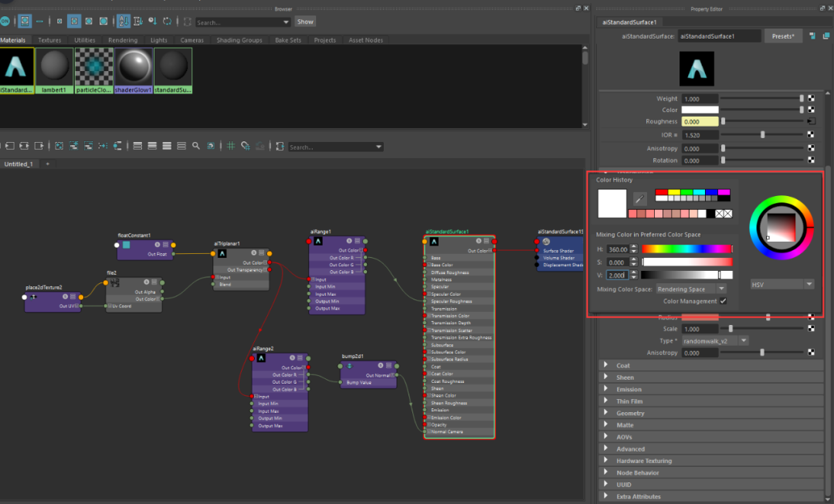
Task: Click the value V gradient slider
Action: click(x=687, y=275)
